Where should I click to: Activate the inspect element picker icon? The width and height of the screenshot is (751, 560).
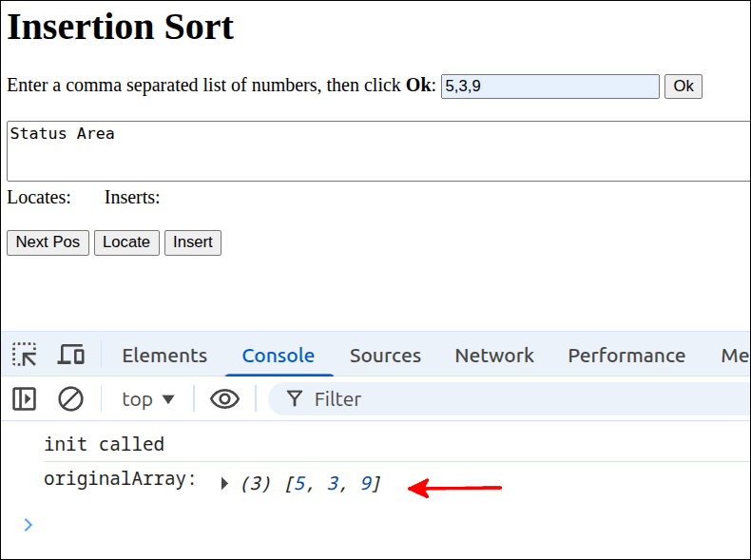[x=25, y=356]
